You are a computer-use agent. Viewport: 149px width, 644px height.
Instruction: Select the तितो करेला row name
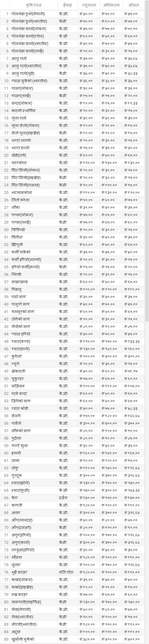click(x=21, y=200)
